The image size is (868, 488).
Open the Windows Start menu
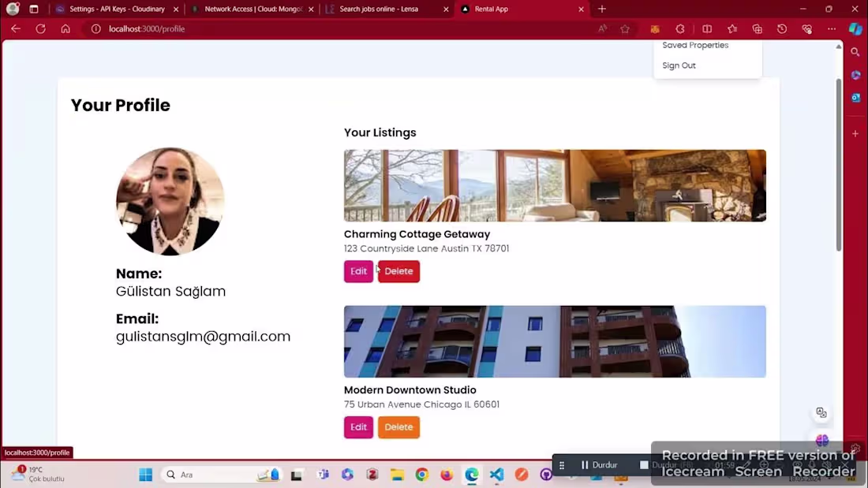[x=146, y=475]
